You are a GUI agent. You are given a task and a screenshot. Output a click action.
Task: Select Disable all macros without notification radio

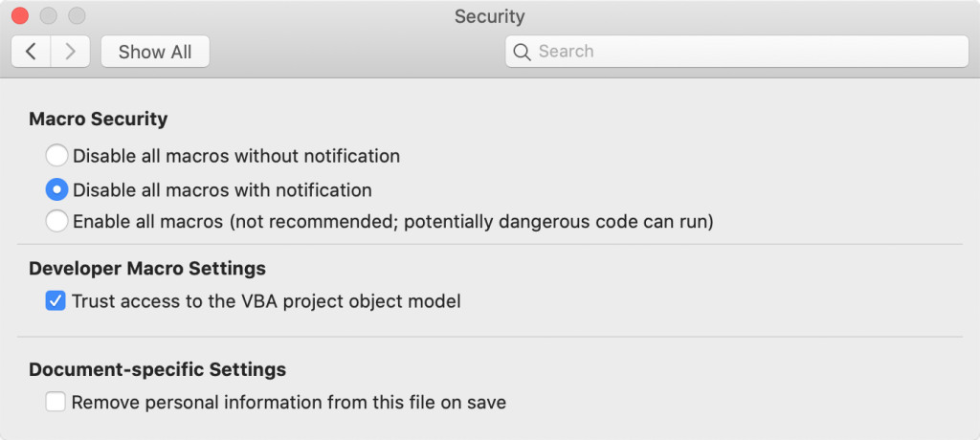coord(57,155)
